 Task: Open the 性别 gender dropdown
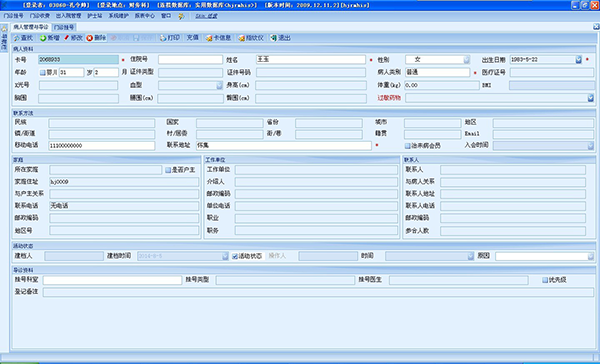[x=466, y=60]
